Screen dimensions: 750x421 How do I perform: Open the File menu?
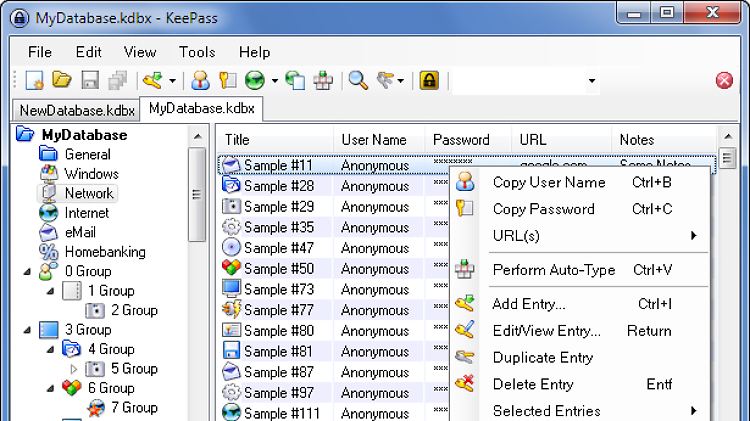point(40,52)
